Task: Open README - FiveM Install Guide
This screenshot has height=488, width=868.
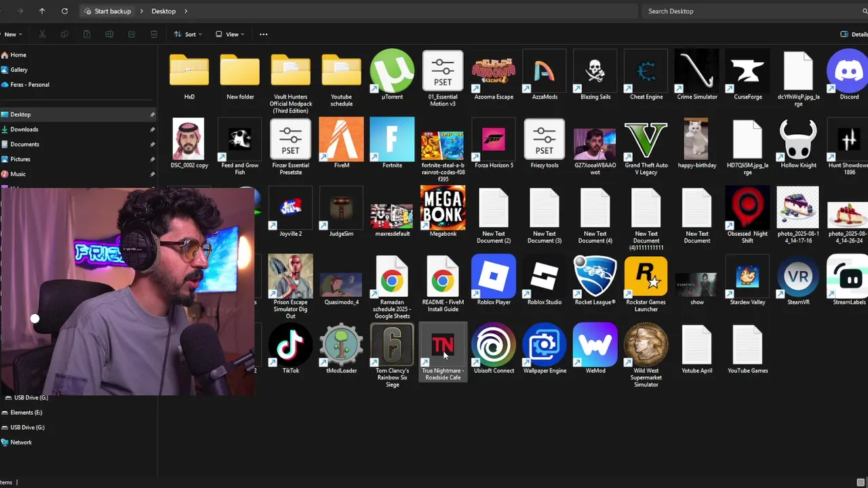Action: [443, 284]
